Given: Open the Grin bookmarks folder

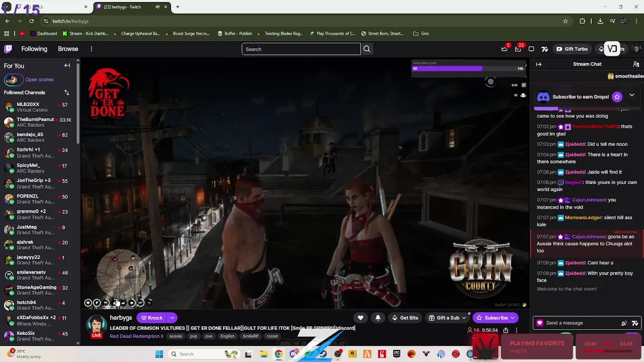Looking at the screenshot, I should (421, 34).
